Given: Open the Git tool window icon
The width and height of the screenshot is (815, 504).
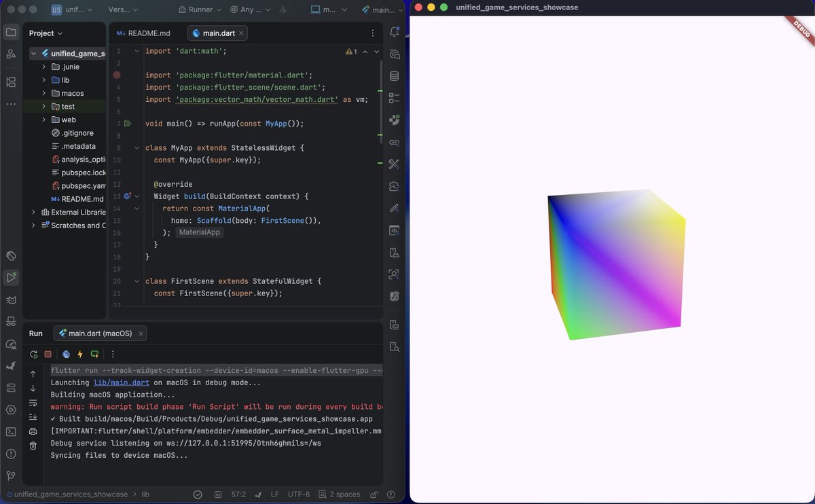Looking at the screenshot, I should [11, 476].
